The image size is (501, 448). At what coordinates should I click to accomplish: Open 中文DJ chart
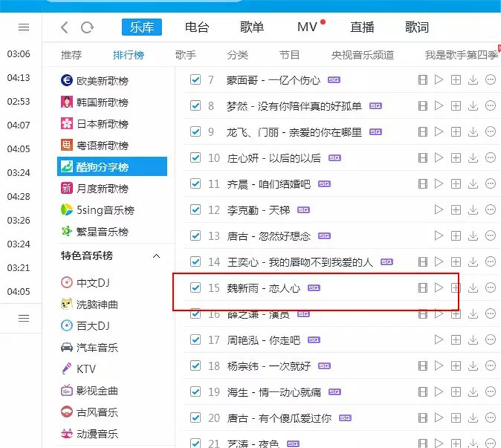(x=85, y=283)
